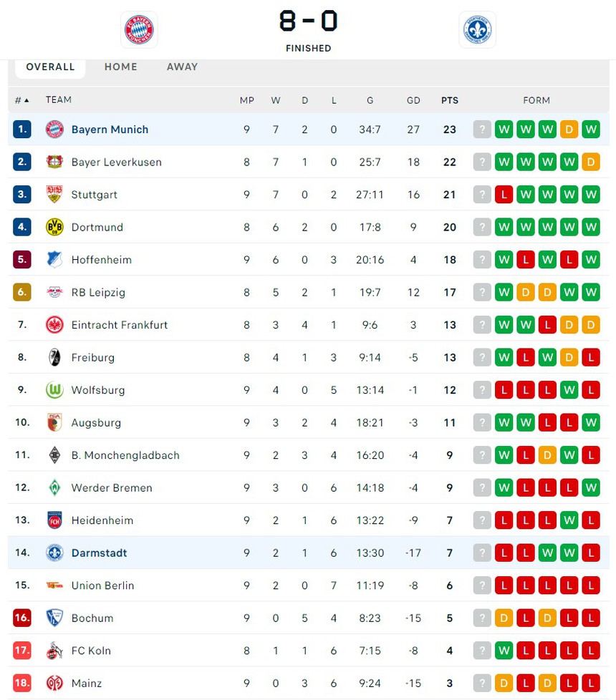Click the Bayern Munich crest in header
The image size is (616, 700).
point(139,30)
